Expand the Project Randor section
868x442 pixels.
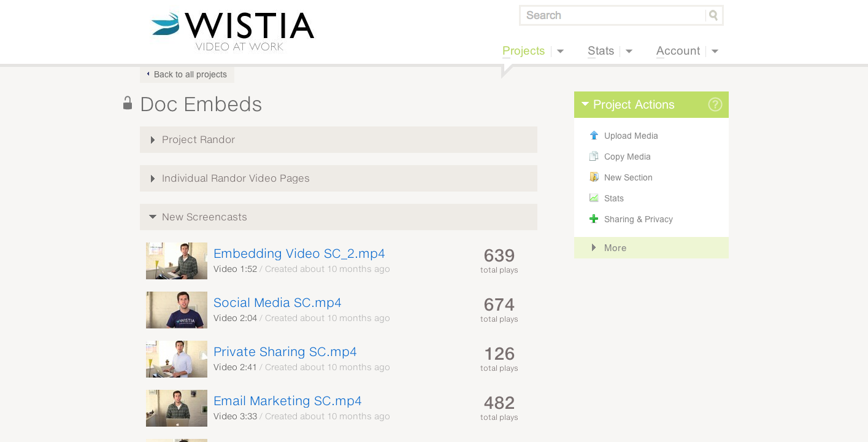coord(339,140)
